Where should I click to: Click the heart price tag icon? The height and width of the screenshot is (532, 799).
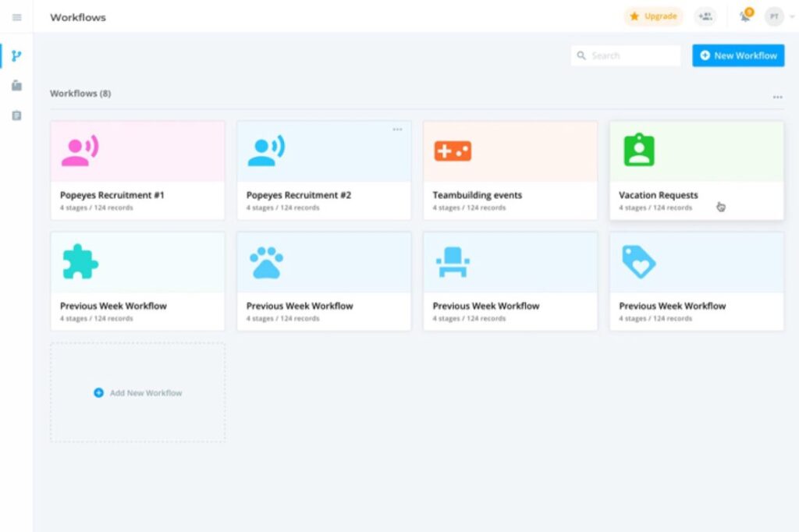tap(639, 262)
